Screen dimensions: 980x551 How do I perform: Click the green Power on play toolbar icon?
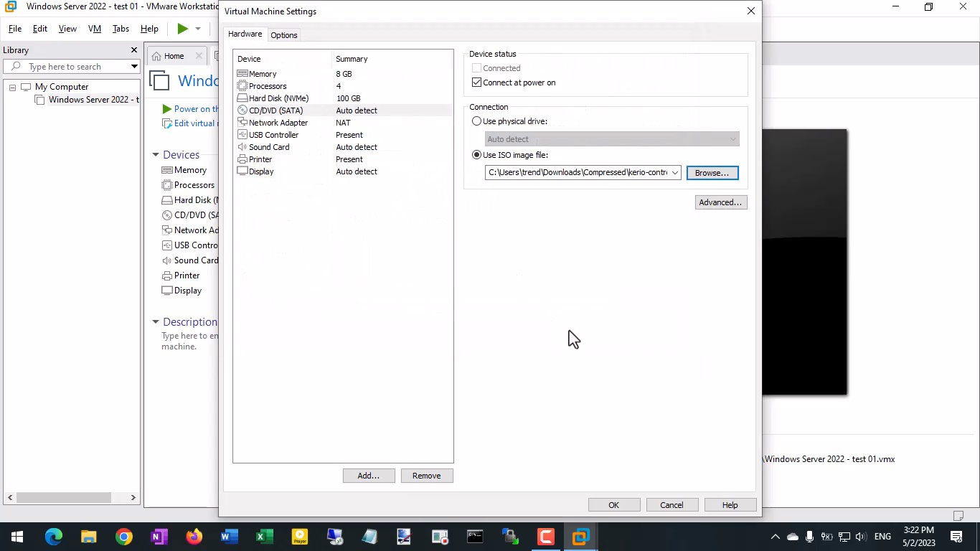[x=183, y=29]
